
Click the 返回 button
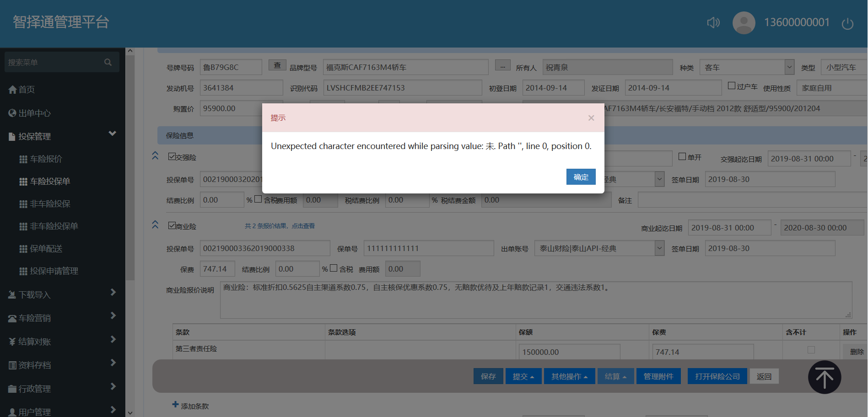764,376
